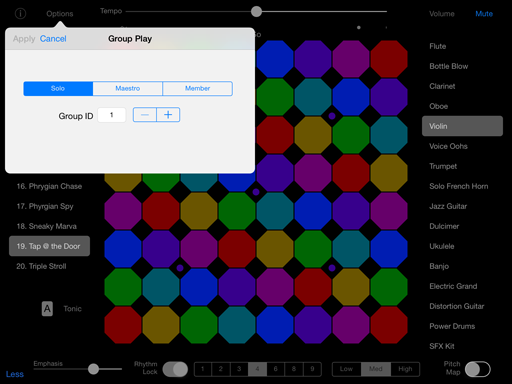Screen dimensions: 512x384
Task: Apply the Group Play settings
Action: tap(24, 39)
